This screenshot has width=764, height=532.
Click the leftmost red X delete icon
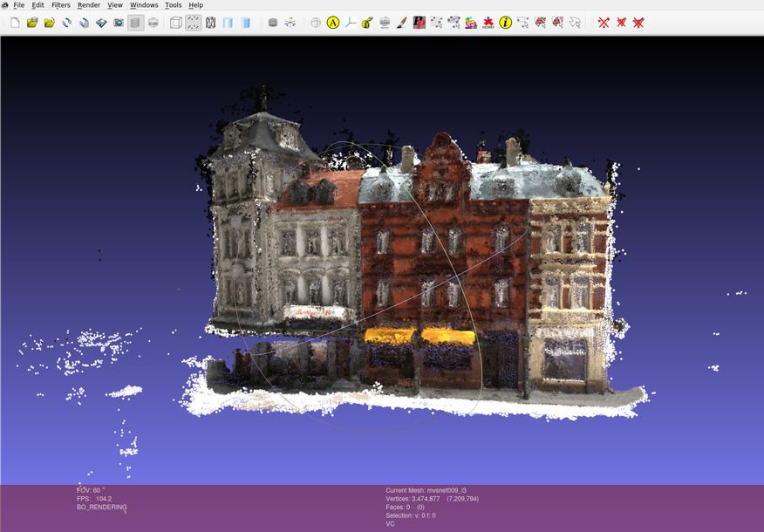pos(604,23)
